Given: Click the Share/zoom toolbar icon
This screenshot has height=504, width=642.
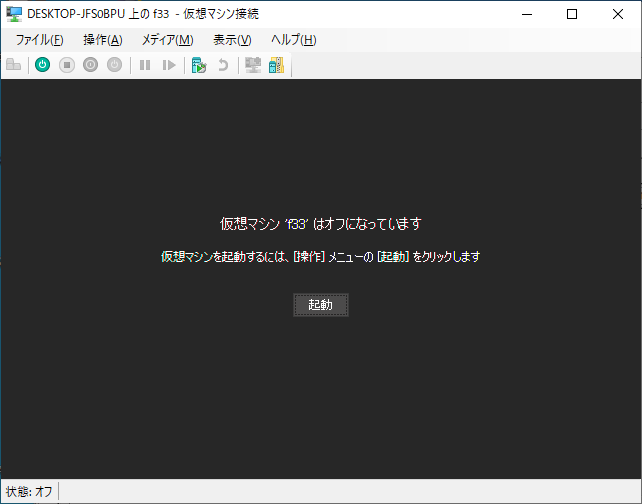Looking at the screenshot, I should 276,65.
